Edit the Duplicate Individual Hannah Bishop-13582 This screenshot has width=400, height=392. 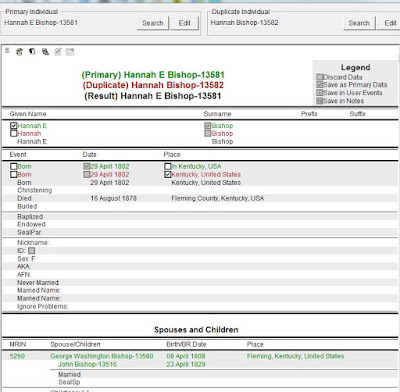[390, 23]
